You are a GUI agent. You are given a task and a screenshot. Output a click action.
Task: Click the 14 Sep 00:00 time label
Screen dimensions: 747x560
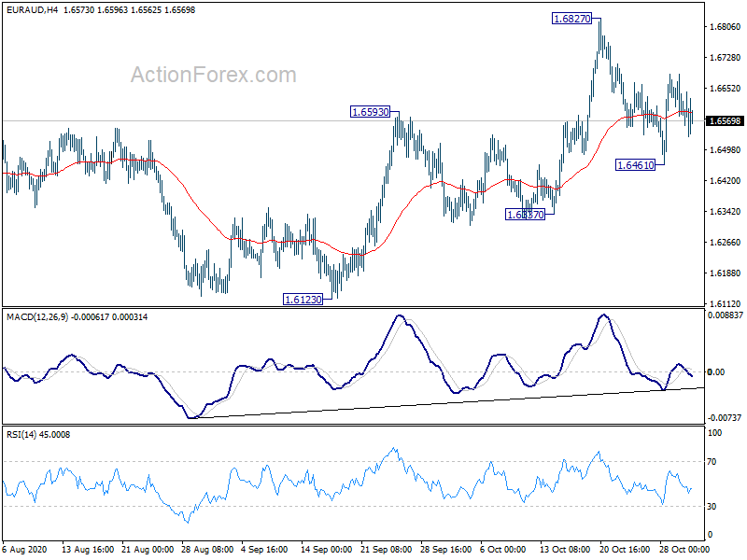click(x=327, y=550)
